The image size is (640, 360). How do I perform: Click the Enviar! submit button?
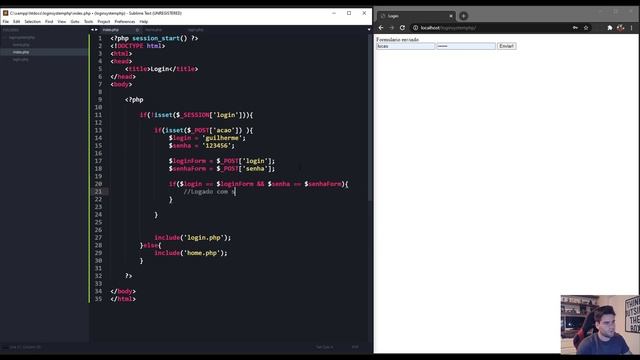pyautogui.click(x=507, y=46)
